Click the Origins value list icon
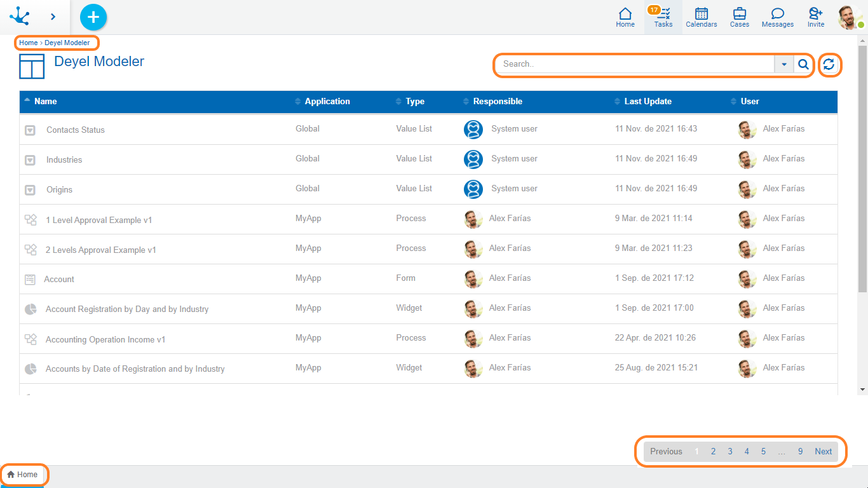This screenshot has width=868, height=488. click(x=30, y=190)
